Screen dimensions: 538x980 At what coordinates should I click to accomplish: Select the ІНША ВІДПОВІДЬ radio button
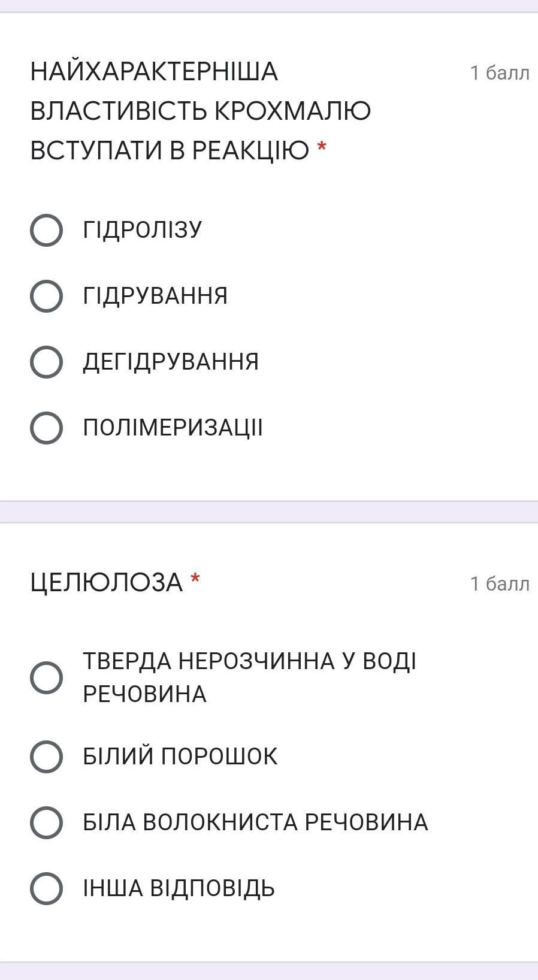point(46,888)
